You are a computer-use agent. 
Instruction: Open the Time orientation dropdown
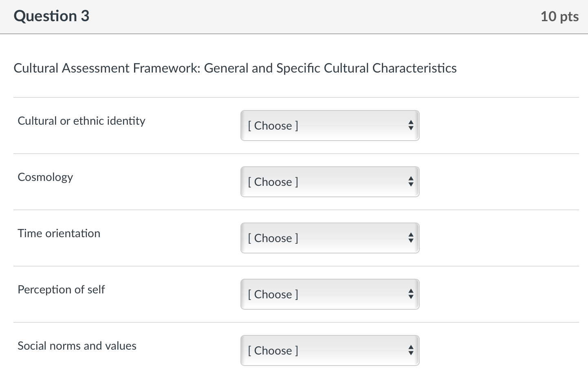click(329, 238)
